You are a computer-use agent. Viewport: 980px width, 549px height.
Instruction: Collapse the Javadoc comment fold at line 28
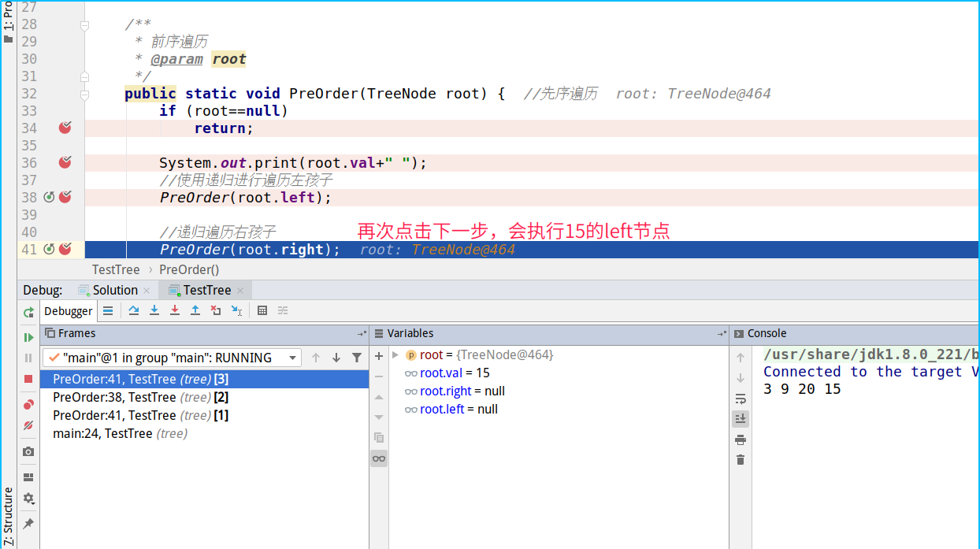(x=85, y=24)
